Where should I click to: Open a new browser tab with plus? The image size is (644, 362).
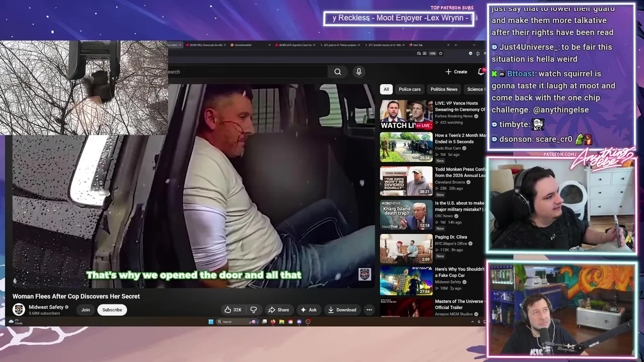point(456,45)
